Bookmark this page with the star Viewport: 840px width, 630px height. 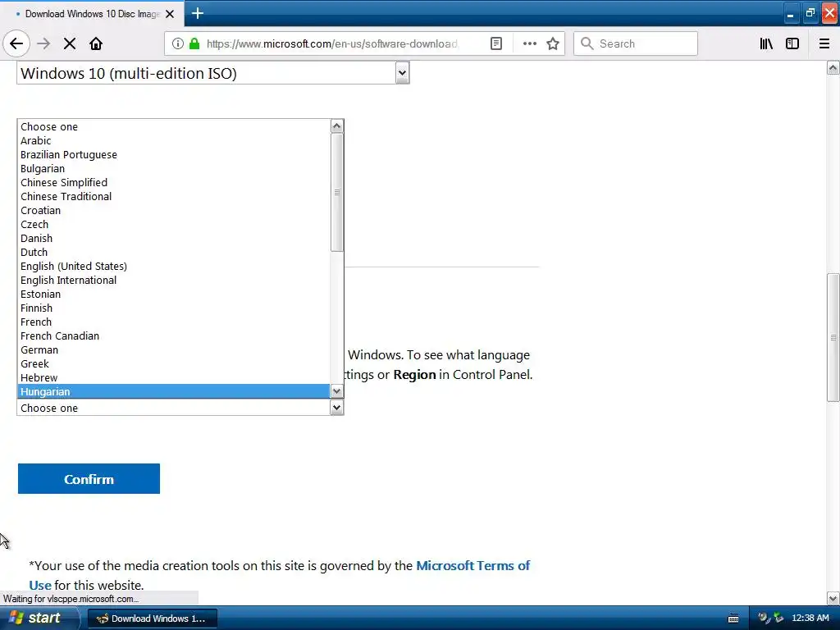(x=553, y=43)
